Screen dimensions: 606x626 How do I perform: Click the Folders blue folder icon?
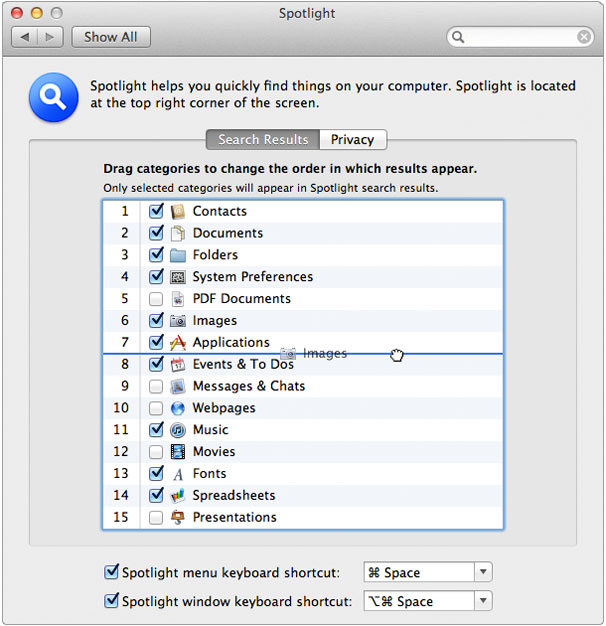click(178, 255)
